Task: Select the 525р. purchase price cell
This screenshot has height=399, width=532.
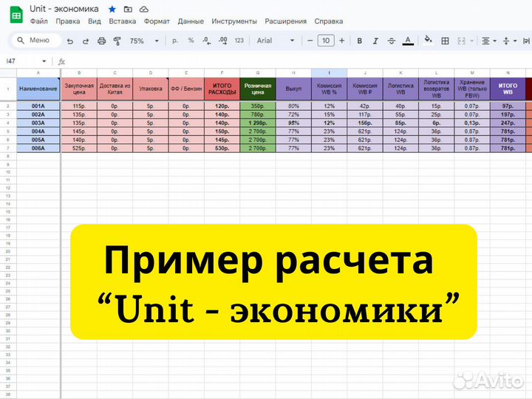Action: point(79,149)
